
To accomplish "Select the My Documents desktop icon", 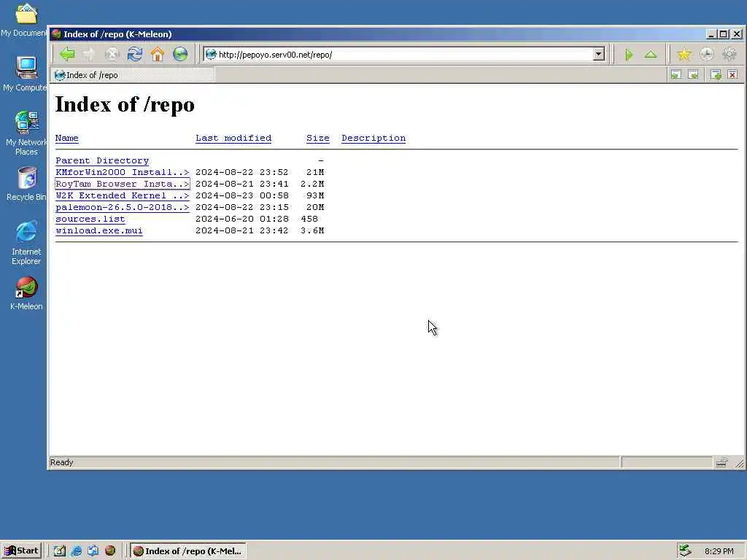I will 25,19.
